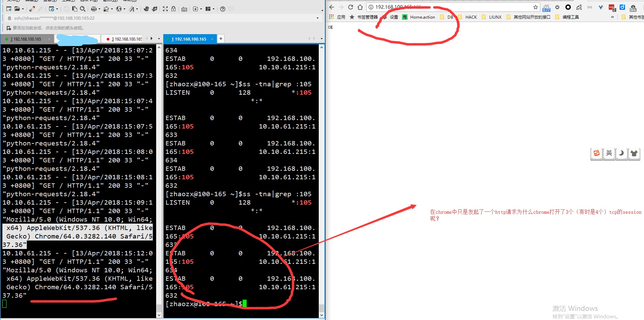Open the 其他网站开放的接口 bookmarks folder
This screenshot has width=644, height=320.
(528, 17)
